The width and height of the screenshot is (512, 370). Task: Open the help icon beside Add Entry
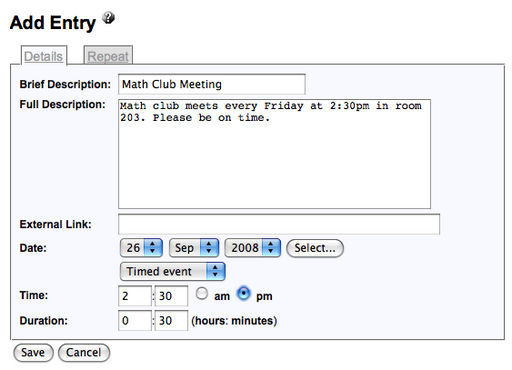coord(108,18)
